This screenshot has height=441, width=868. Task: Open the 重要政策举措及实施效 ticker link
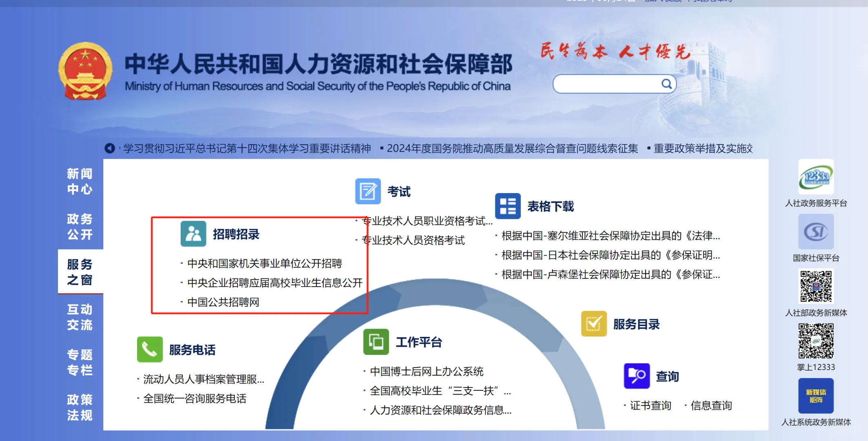703,148
